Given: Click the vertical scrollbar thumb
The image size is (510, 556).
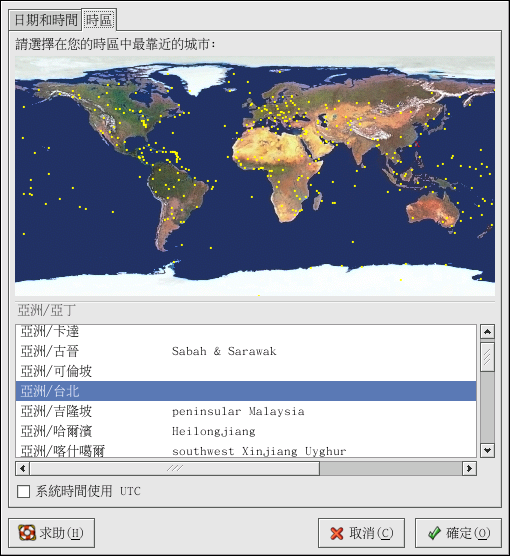Looking at the screenshot, I should [487, 357].
